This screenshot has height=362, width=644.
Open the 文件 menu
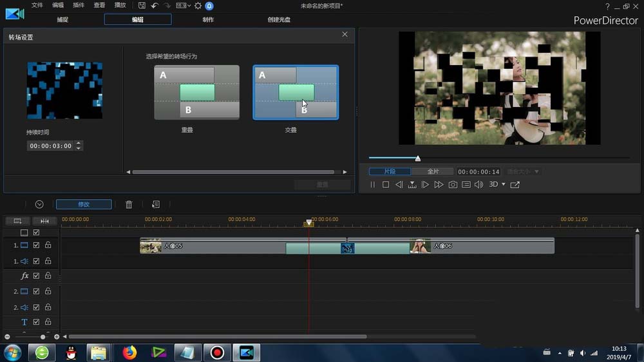coord(37,5)
